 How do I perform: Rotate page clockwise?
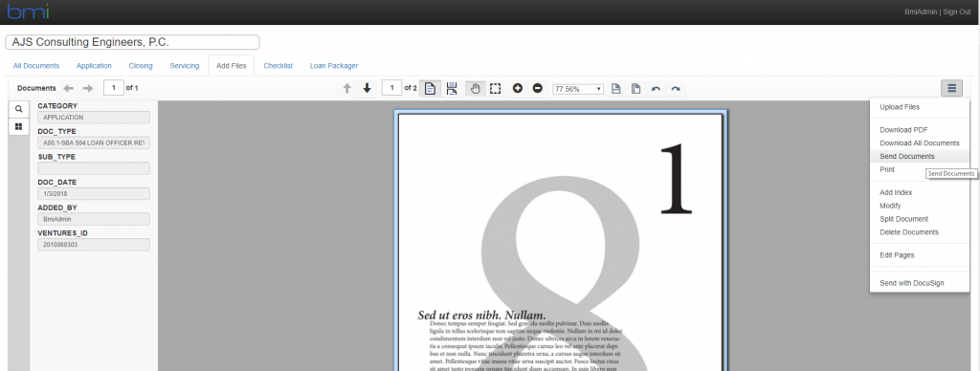676,89
